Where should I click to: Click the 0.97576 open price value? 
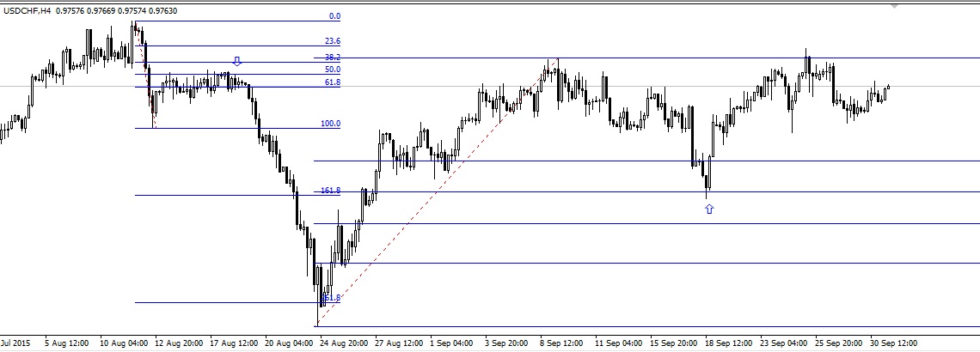[70, 10]
